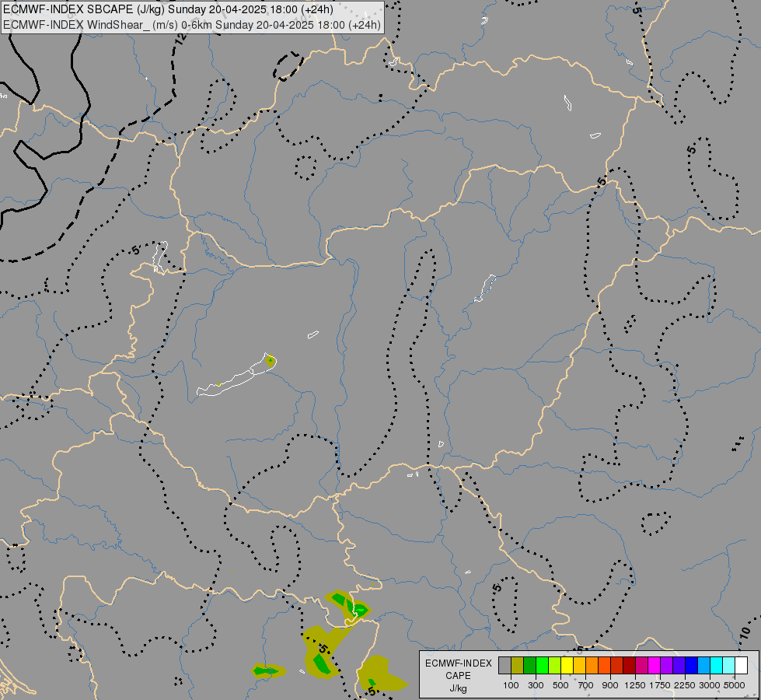Select the cyan swatch after the 3000 mark

pyautogui.click(x=716, y=666)
